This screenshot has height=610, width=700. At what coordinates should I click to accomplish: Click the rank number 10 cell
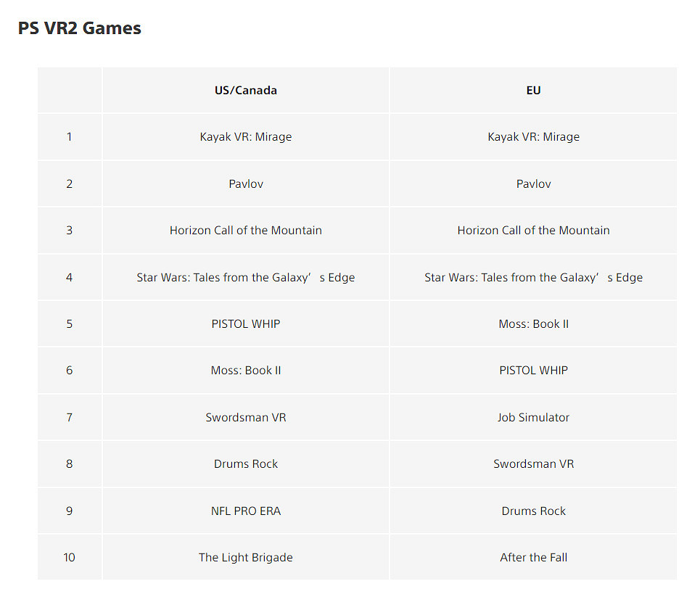pos(70,558)
